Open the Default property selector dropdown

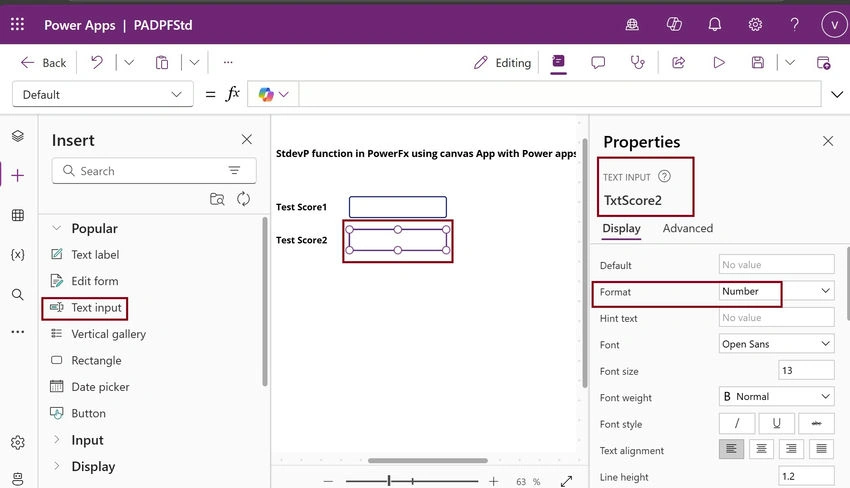pos(102,94)
